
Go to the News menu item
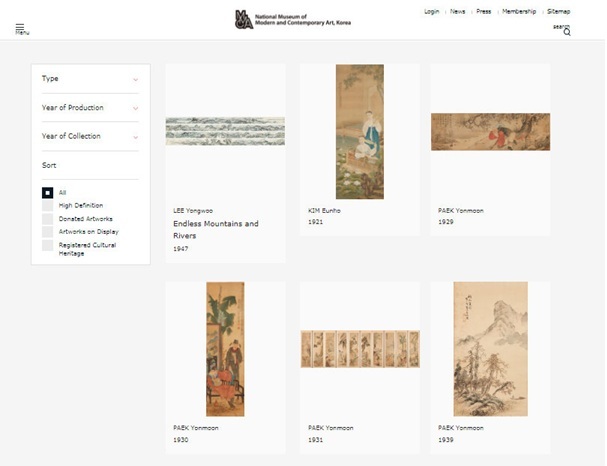click(x=458, y=12)
